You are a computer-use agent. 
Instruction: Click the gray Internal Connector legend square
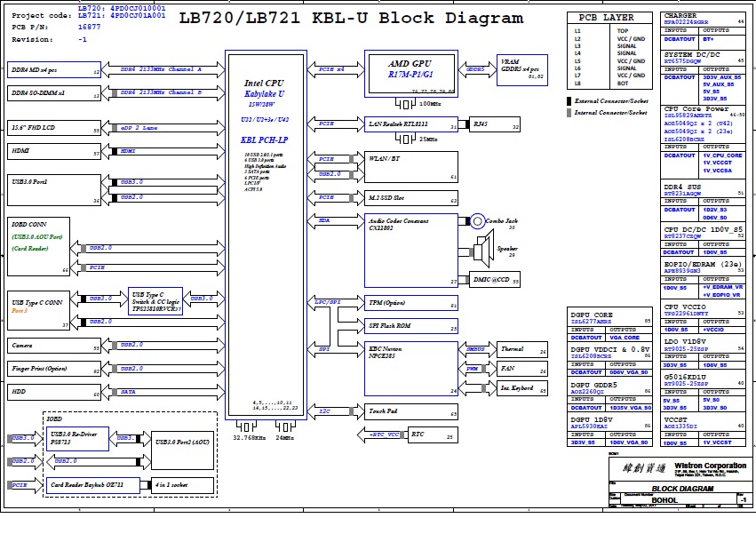point(569,112)
